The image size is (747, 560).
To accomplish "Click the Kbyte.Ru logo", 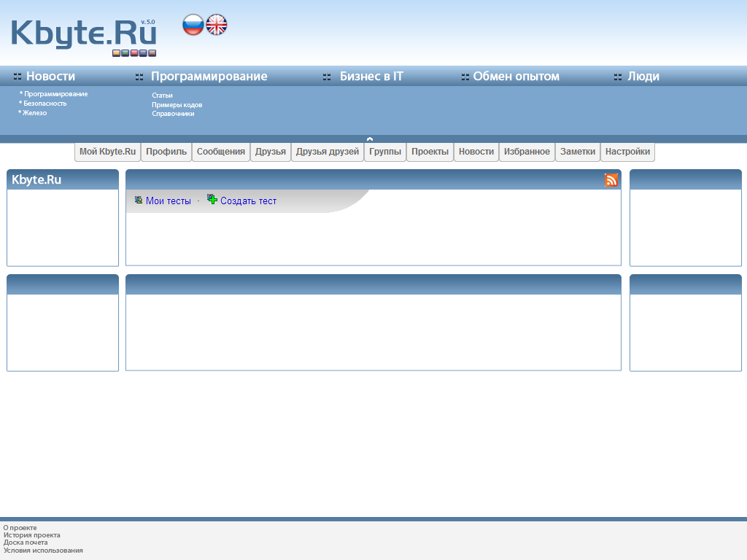I will tap(83, 34).
